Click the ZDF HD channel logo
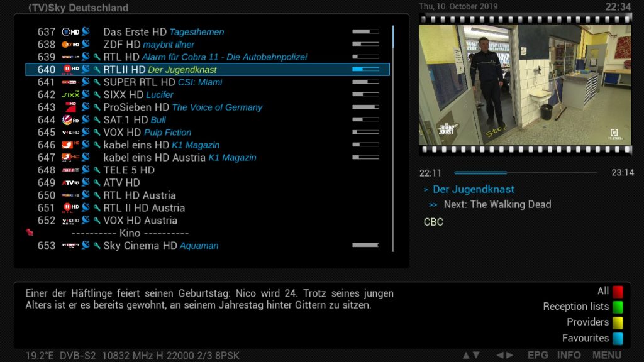Image resolution: width=644 pixels, height=362 pixels. click(x=70, y=45)
